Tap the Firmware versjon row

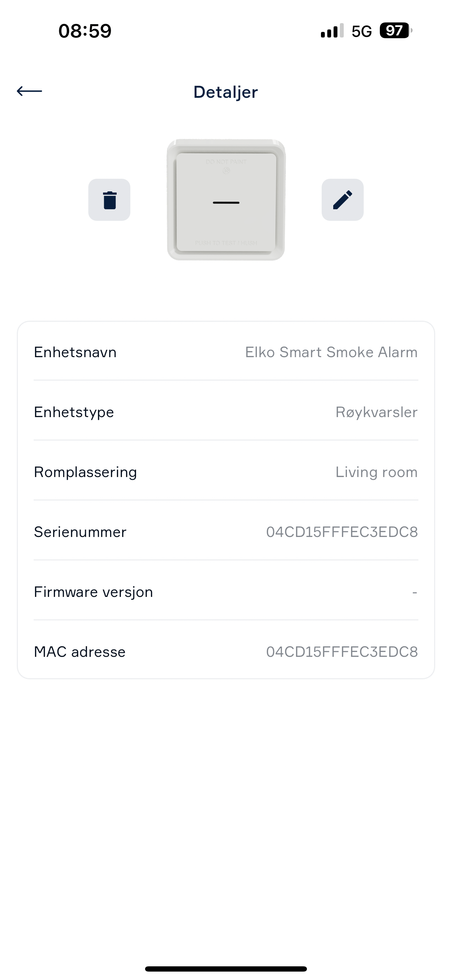tap(226, 592)
